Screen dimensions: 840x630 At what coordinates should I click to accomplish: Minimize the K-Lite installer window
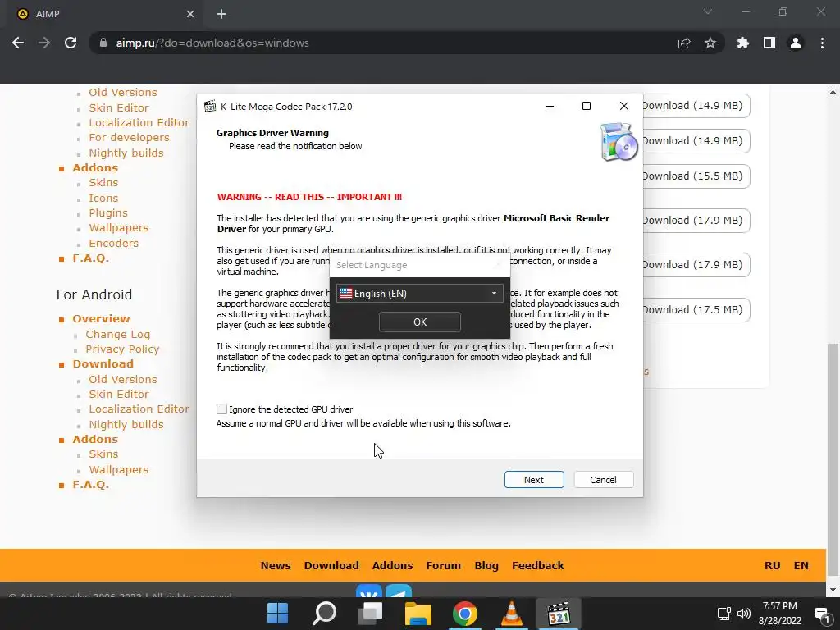tap(549, 106)
